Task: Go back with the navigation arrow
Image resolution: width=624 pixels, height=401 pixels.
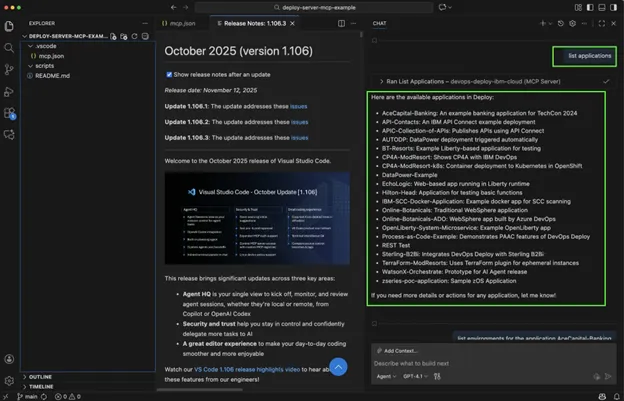Action: (x=174, y=7)
